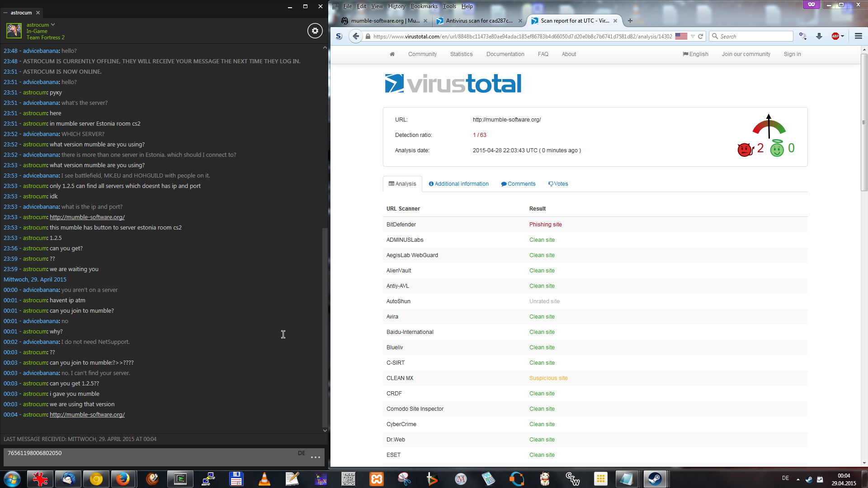Switch to mumble-software.org browser tab
The height and width of the screenshot is (488, 868).
[x=384, y=21]
